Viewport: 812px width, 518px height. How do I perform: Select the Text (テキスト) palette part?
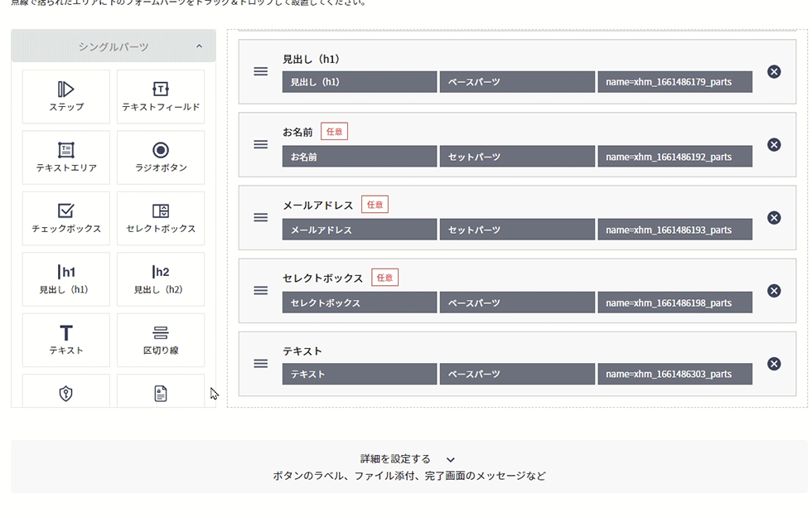[66, 340]
